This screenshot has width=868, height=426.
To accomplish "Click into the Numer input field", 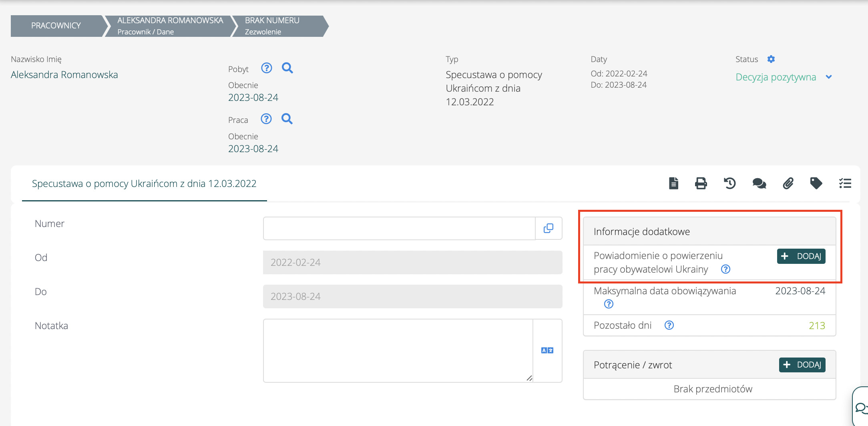I will click(399, 228).
